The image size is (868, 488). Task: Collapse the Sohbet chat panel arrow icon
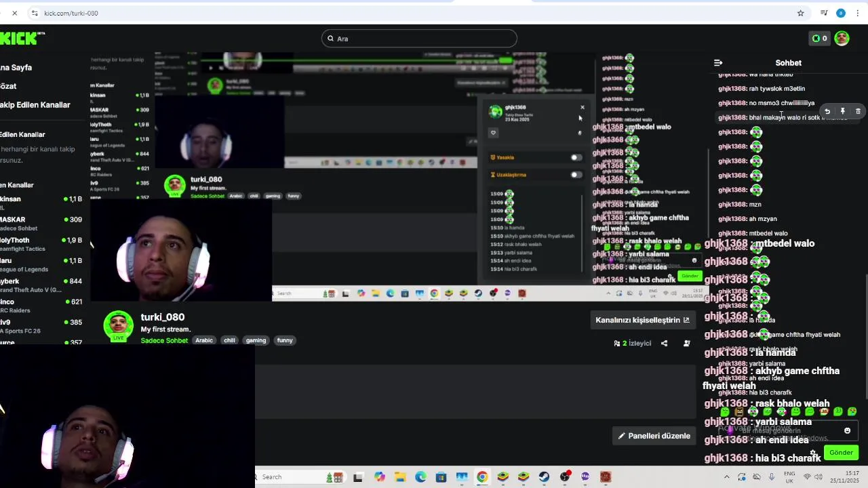click(x=718, y=62)
